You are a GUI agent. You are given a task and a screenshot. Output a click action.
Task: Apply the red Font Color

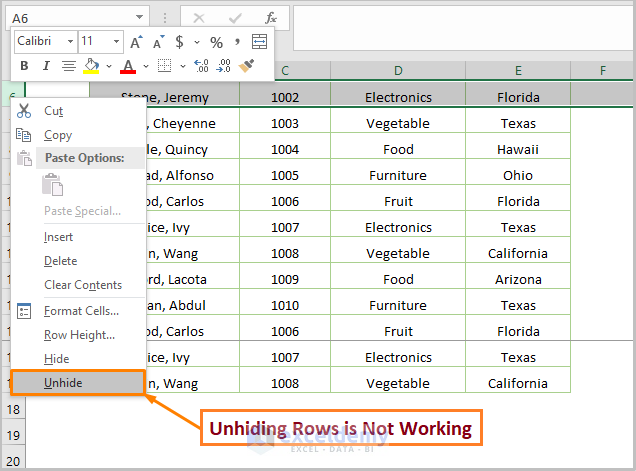tap(128, 66)
